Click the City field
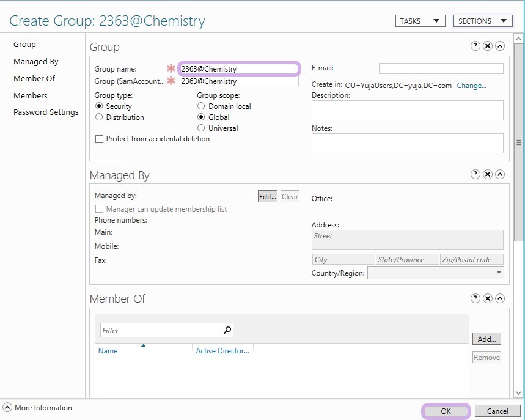The height and width of the screenshot is (420, 525). pos(343,260)
